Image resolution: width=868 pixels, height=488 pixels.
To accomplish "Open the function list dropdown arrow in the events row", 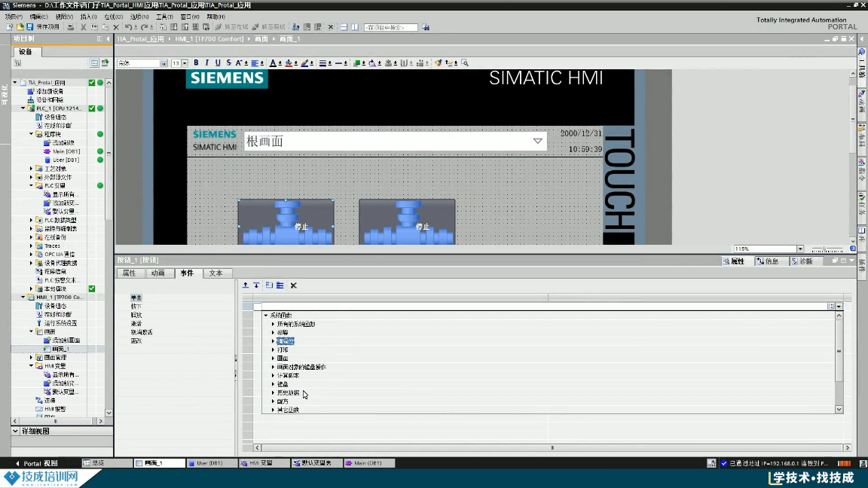I will [839, 306].
